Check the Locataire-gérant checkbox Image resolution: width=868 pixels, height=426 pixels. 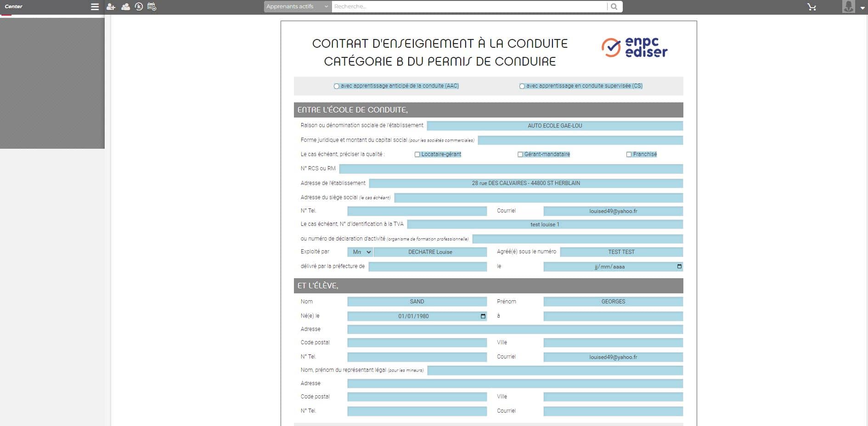pos(417,155)
